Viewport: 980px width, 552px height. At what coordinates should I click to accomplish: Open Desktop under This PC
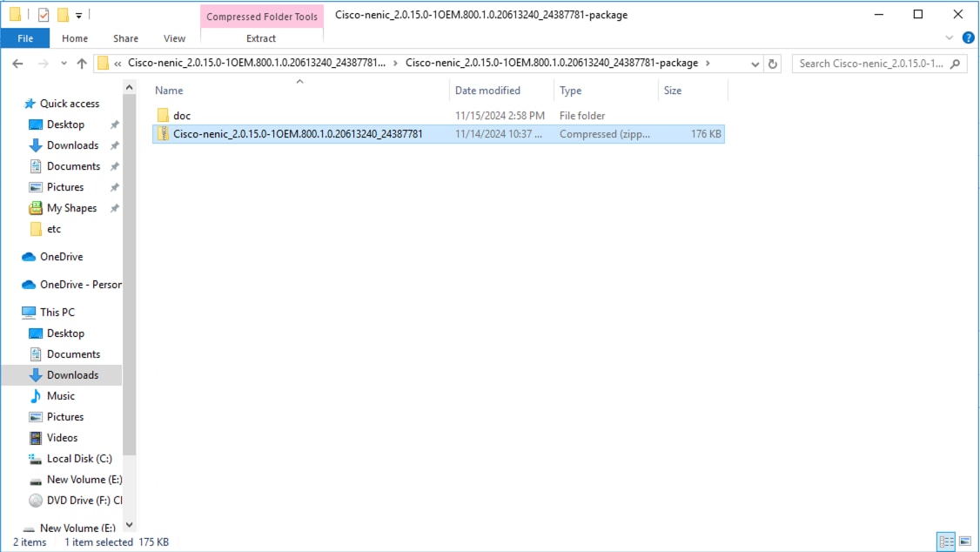65,333
